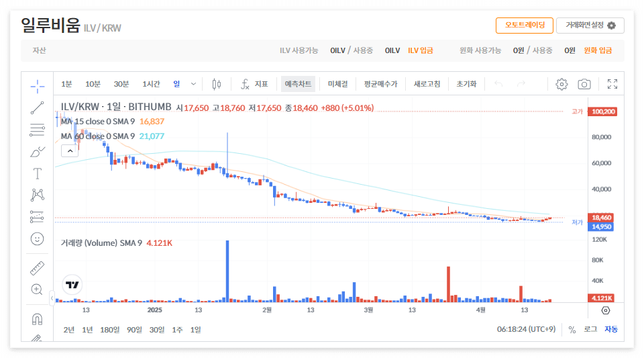The width and height of the screenshot is (644, 358).
Task: Toggle average buy price display
Action: pos(381,84)
